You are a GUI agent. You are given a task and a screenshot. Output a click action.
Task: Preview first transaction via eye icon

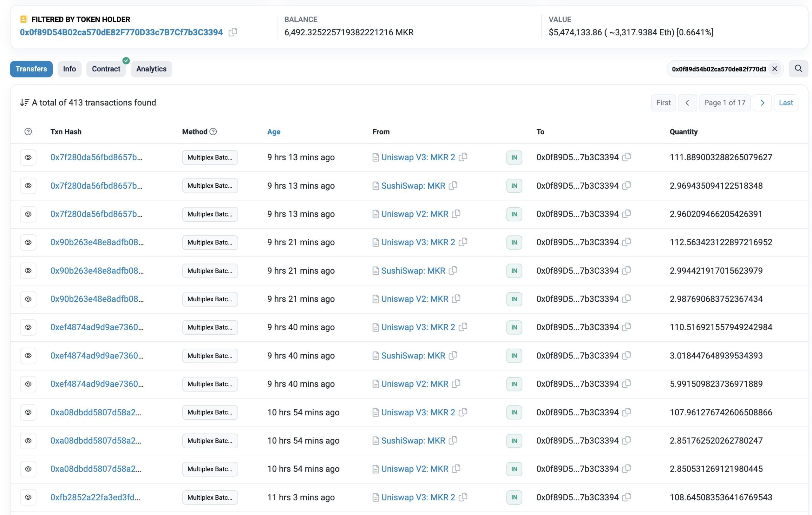pyautogui.click(x=28, y=157)
